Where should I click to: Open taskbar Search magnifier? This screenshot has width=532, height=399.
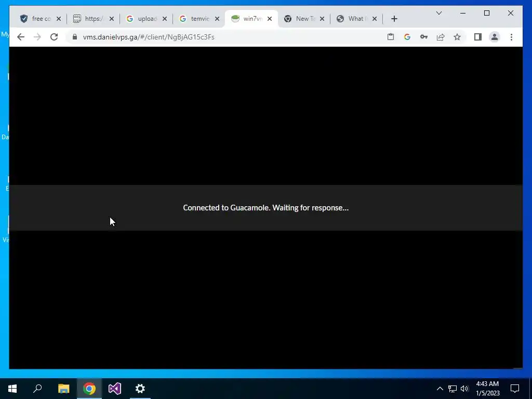click(x=37, y=389)
